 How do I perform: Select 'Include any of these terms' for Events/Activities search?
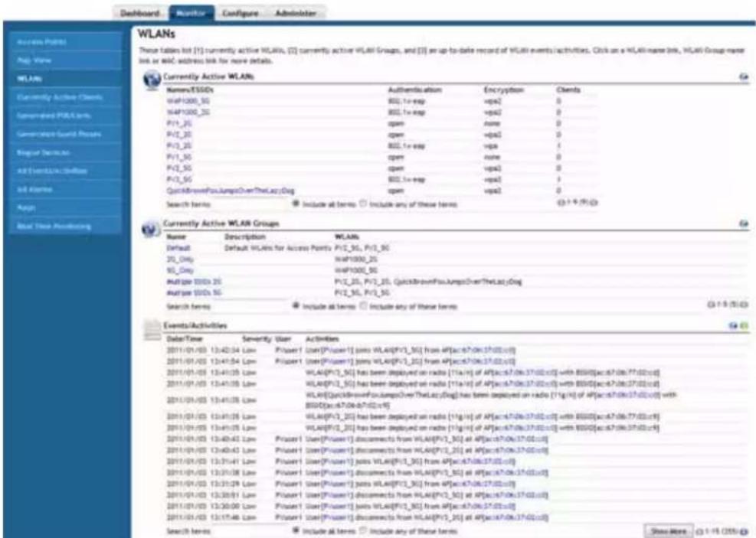(x=363, y=530)
